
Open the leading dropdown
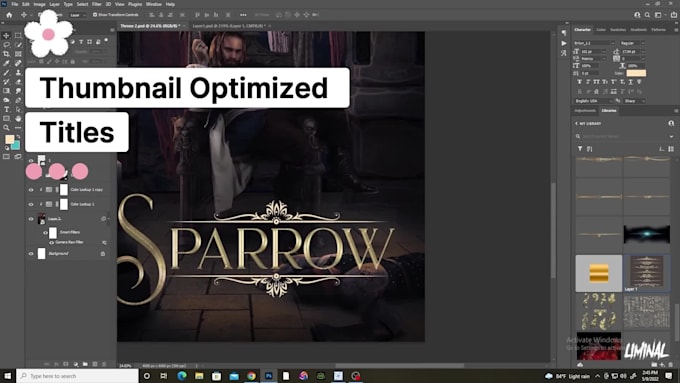coord(633,51)
